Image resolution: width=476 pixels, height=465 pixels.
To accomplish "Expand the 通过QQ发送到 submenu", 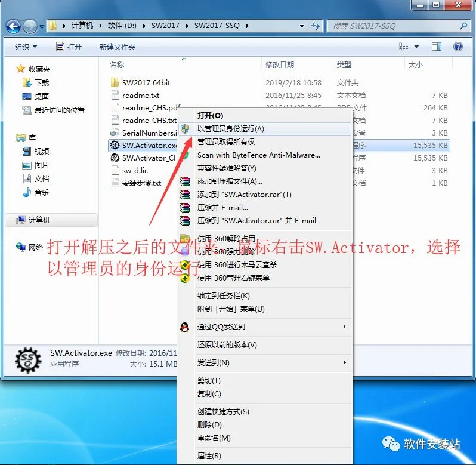I will [265, 327].
